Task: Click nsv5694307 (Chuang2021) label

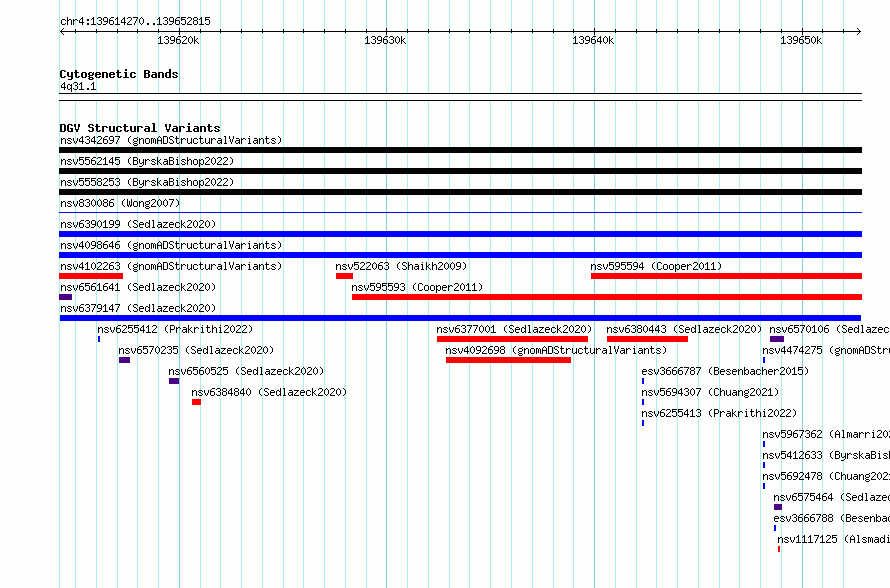Action: (x=710, y=392)
